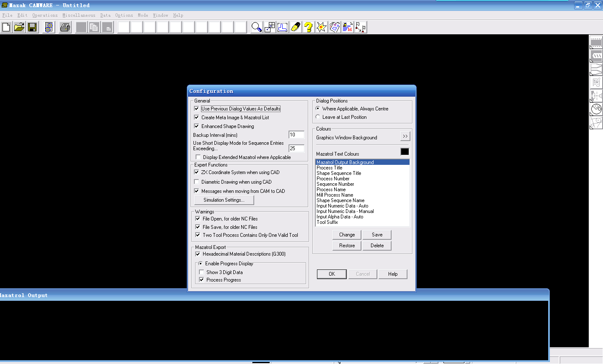Select Tool Suffix in colours list
603x364 pixels.
(x=362, y=222)
